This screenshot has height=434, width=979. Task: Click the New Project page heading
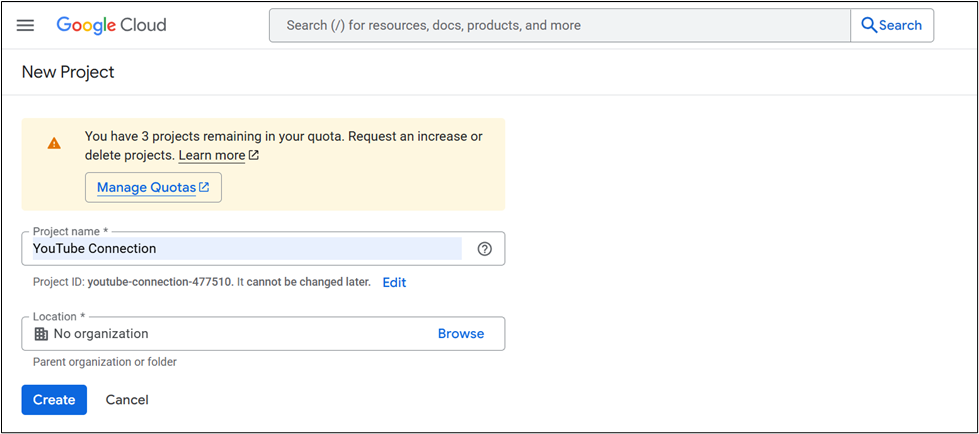[x=68, y=72]
